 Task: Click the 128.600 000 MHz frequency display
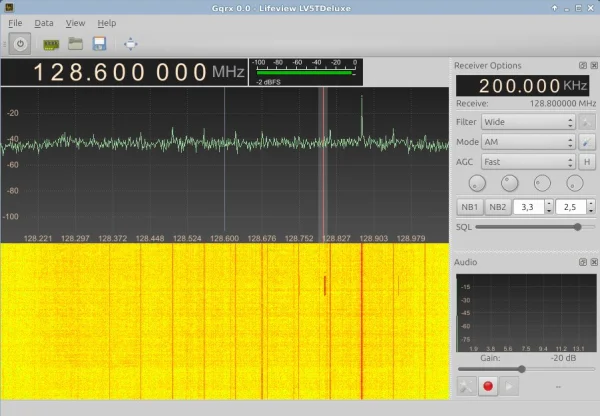[x=120, y=73]
